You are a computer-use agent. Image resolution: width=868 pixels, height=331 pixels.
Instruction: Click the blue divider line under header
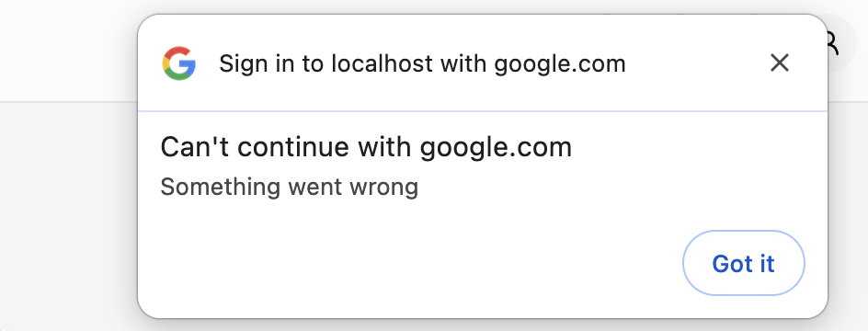pos(483,111)
